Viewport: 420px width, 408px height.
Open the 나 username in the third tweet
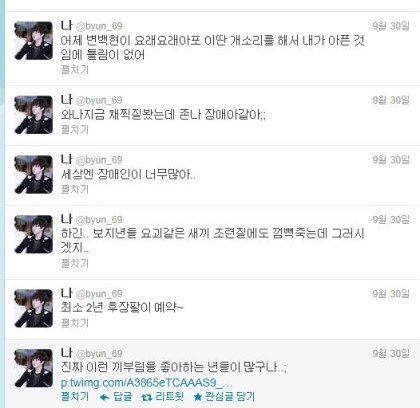point(67,159)
